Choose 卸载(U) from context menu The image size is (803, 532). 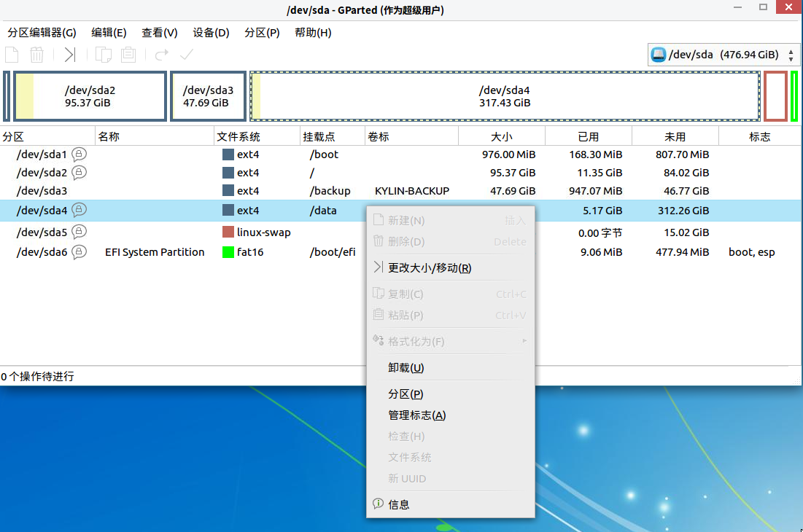[451, 368]
